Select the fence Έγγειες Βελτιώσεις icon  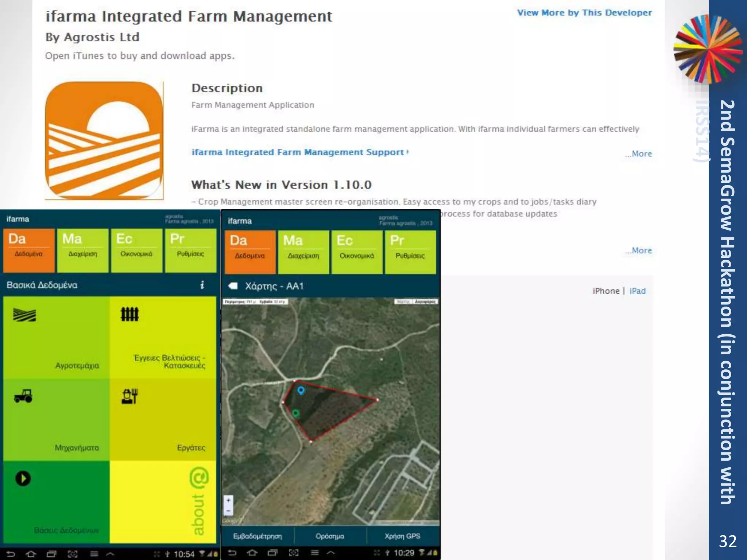pos(129,314)
